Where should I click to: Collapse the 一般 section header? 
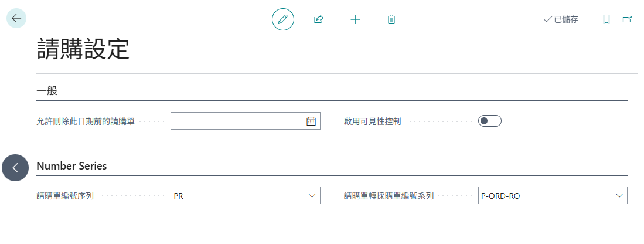pos(47,91)
